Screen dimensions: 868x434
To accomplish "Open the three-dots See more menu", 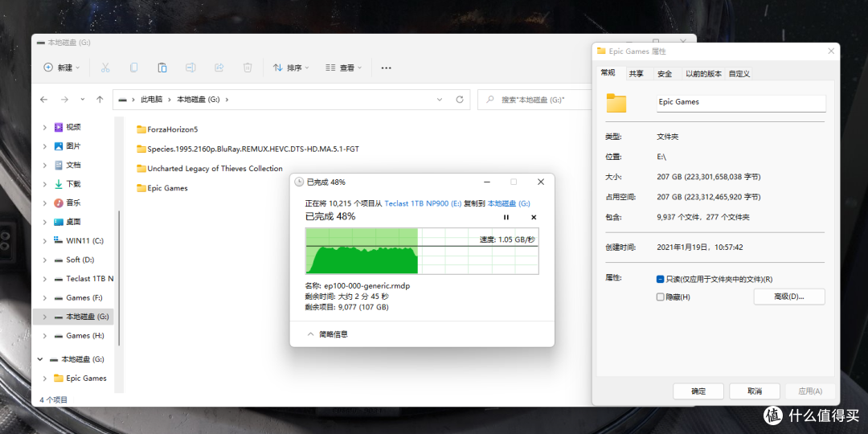I will (387, 68).
